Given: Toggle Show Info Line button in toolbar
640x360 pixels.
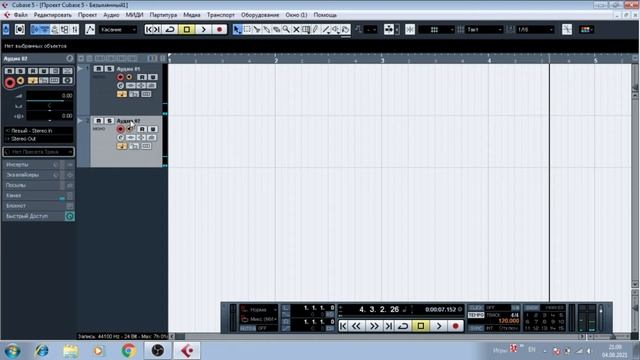Looking at the screenshot, I should point(44,29).
